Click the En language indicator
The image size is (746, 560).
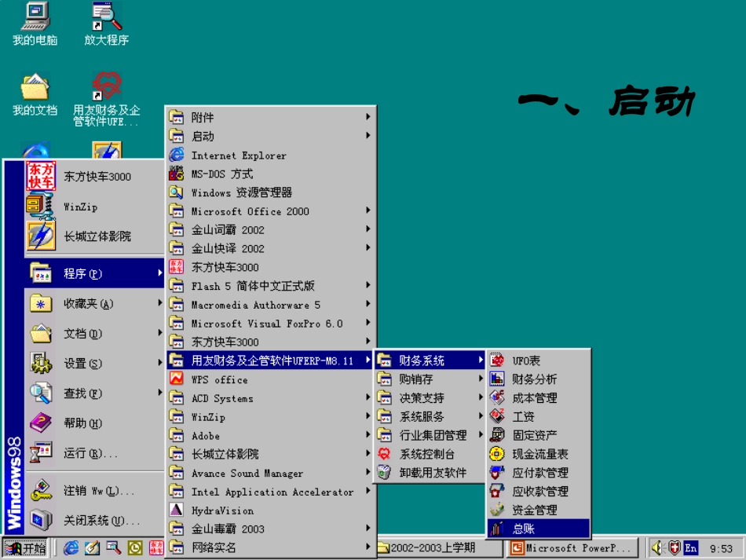[x=691, y=548]
